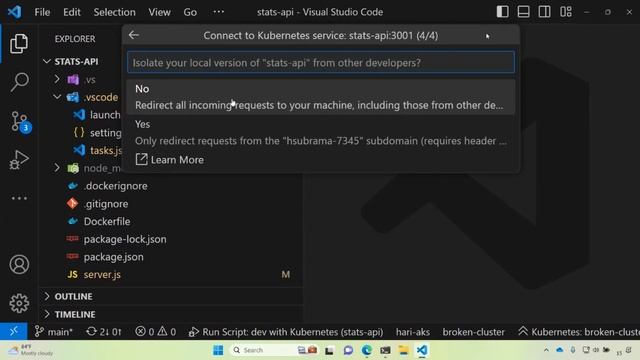This screenshot has height=360, width=640.
Task: Click the remote window indicator in status bar
Action: (x=13, y=331)
